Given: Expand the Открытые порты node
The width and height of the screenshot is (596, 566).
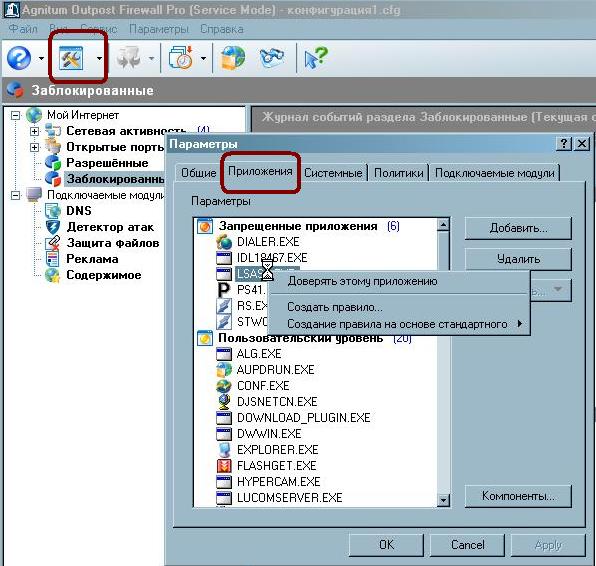Looking at the screenshot, I should click(x=34, y=147).
